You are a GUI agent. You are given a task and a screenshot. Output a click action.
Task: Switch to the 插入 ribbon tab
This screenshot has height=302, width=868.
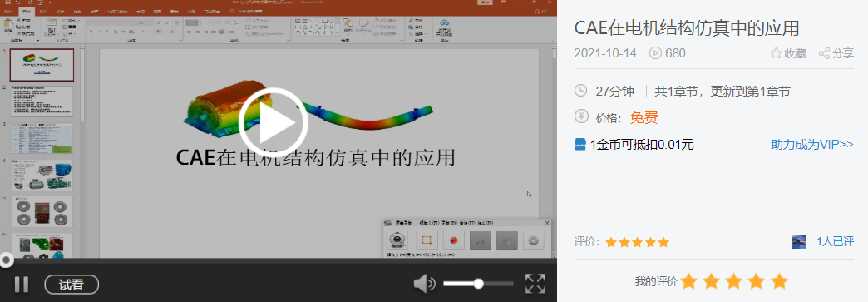click(x=44, y=11)
